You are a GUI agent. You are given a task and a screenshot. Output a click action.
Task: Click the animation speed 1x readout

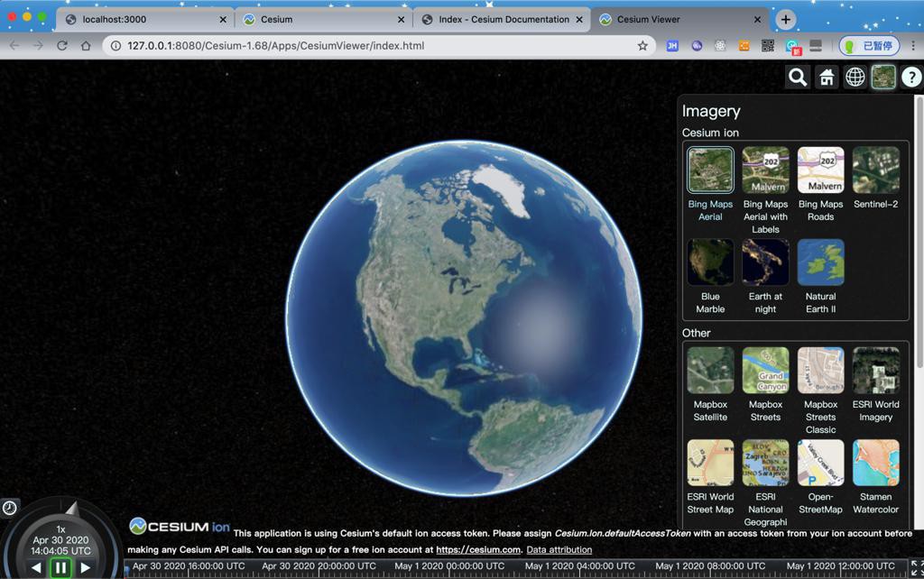pyautogui.click(x=60, y=528)
